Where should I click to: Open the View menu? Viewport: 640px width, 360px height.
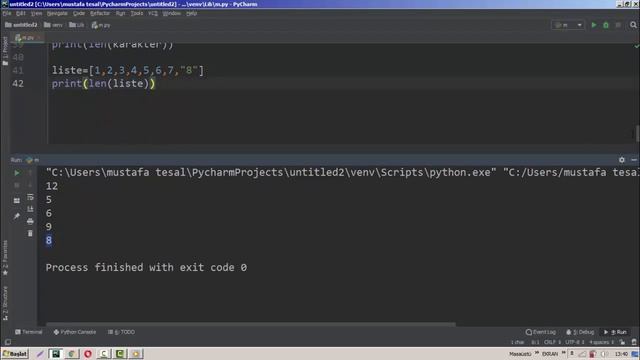click(36, 13)
